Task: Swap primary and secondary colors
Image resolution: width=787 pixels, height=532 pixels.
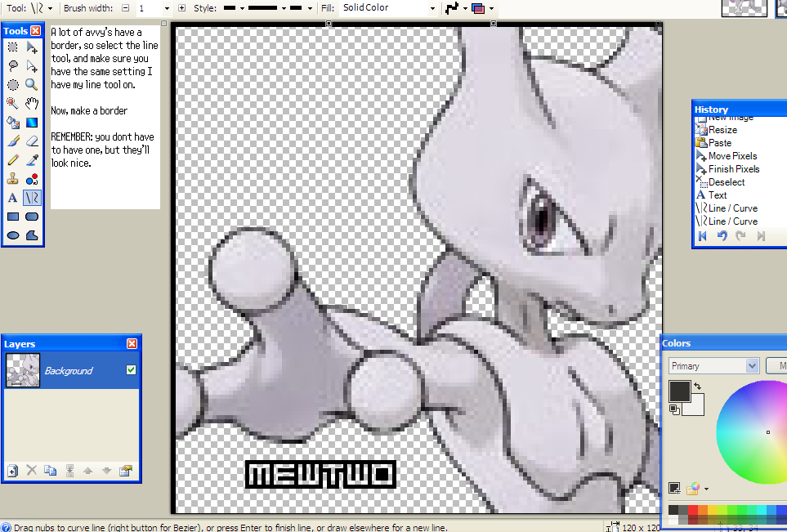Action: click(698, 386)
